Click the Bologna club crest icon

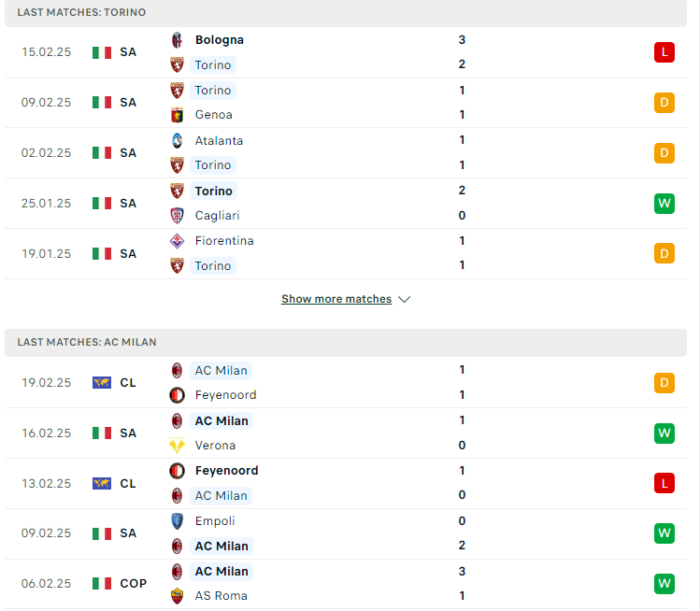tap(177, 40)
